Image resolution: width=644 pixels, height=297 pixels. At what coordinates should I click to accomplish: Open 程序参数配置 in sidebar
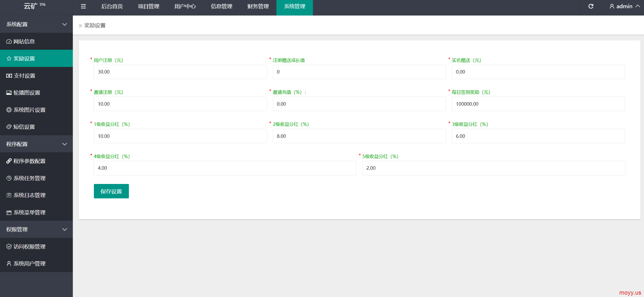click(36, 161)
